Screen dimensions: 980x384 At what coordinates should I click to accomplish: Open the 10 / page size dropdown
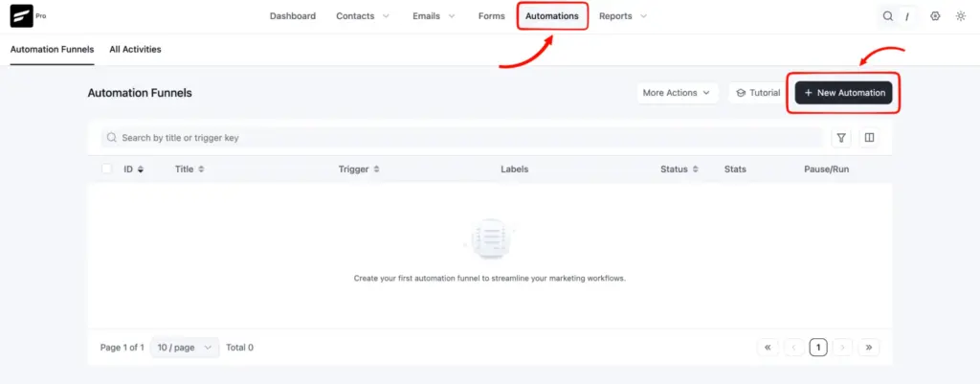pos(185,348)
